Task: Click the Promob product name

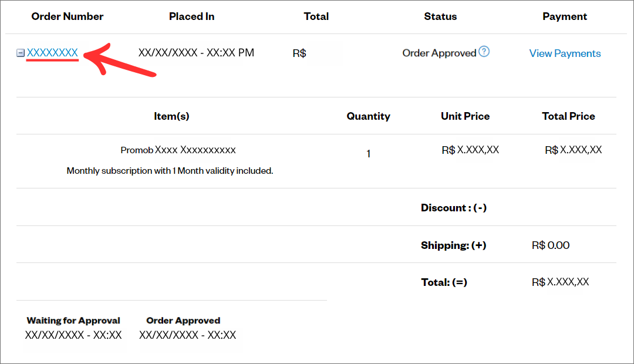Action: [178, 150]
